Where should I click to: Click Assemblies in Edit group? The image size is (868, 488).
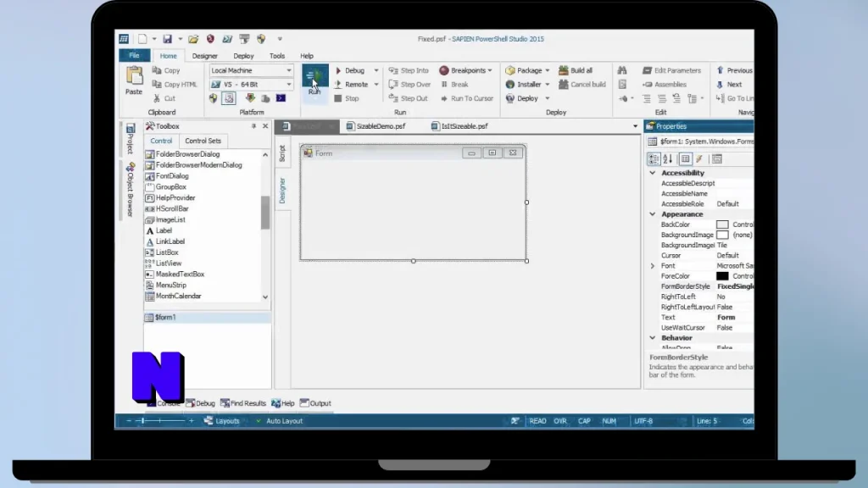[x=665, y=85]
